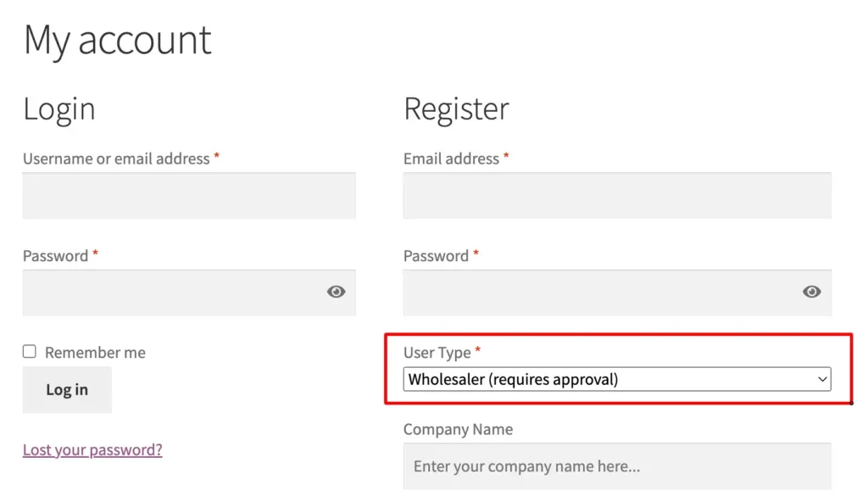Click the Register section heading

(456, 109)
